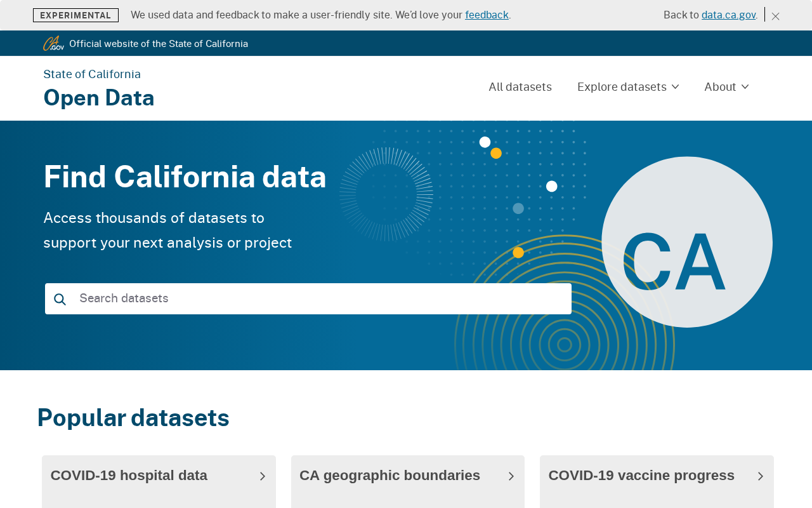Dismiss the experimental banner with X
Screen dimensions: 812x508
(775, 16)
